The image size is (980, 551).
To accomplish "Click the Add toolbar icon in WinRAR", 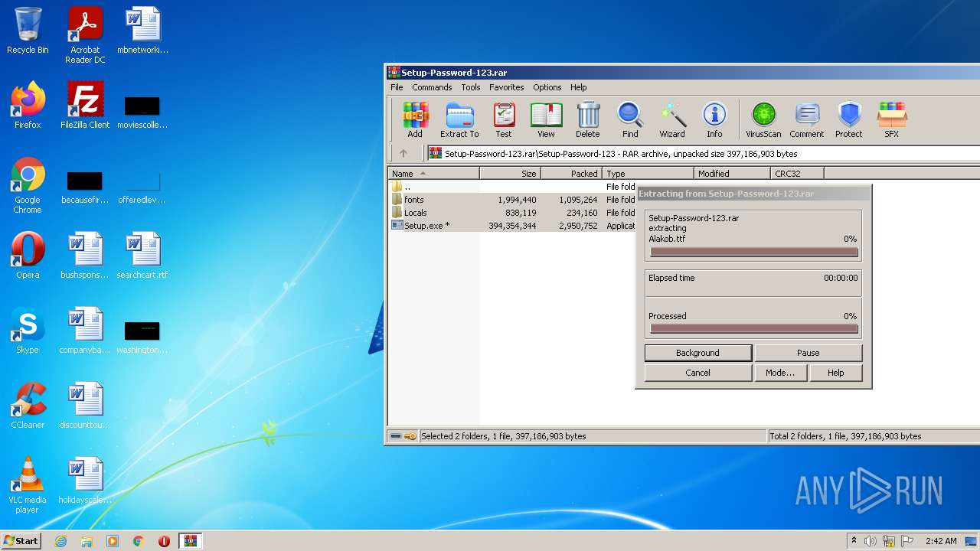I will [415, 120].
